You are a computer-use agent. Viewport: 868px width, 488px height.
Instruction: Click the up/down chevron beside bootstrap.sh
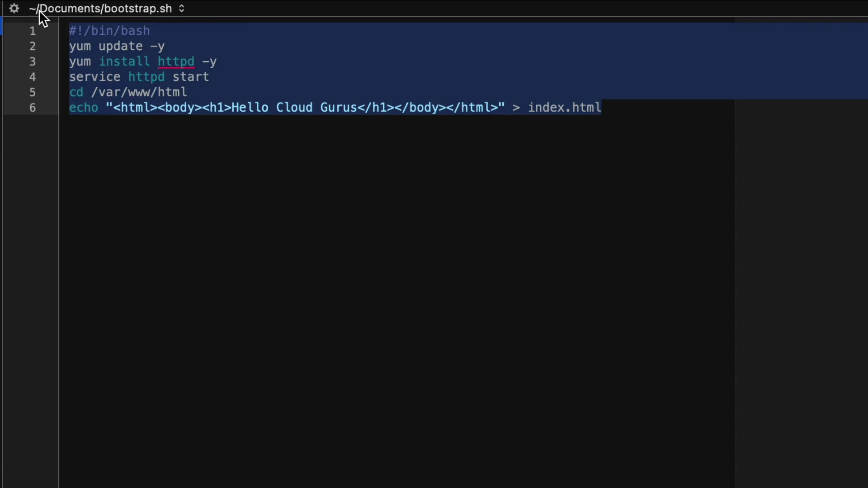tap(182, 9)
